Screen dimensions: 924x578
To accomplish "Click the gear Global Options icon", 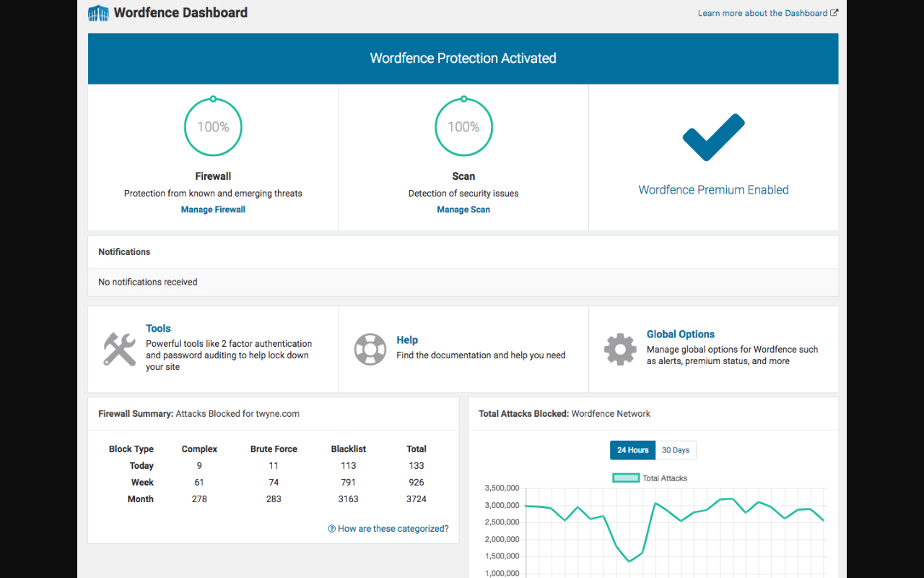I will pyautogui.click(x=620, y=349).
